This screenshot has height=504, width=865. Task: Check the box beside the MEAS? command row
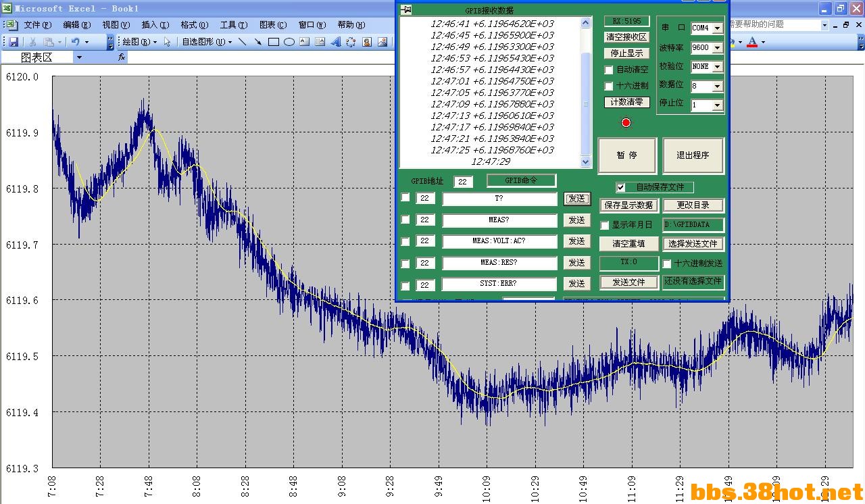[405, 220]
